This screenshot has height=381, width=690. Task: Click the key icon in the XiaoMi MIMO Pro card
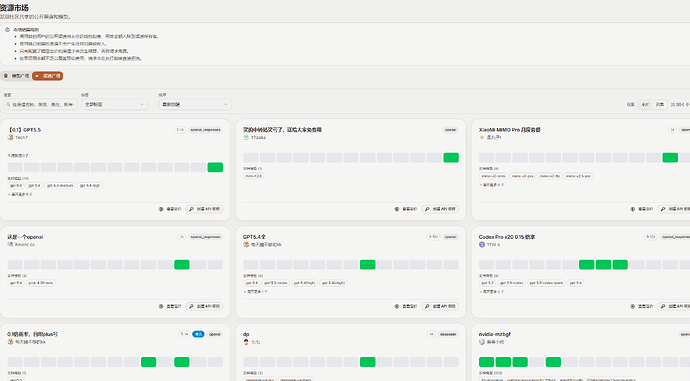(x=663, y=209)
